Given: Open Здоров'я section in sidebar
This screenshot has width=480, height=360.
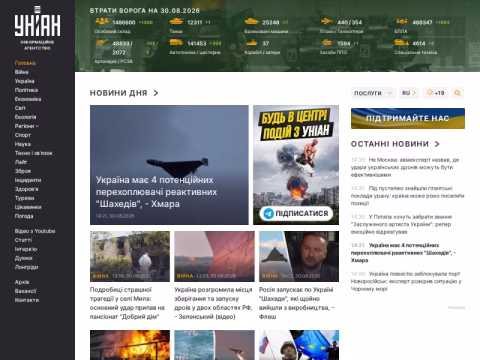Looking at the screenshot, I should (x=26, y=189).
